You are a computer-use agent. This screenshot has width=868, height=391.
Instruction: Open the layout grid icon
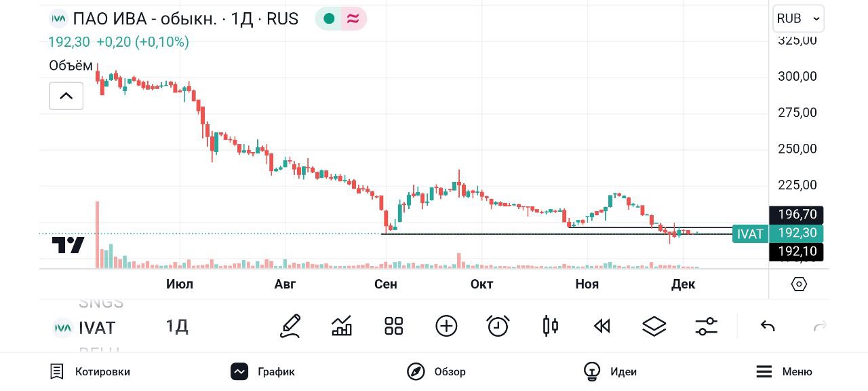click(394, 327)
